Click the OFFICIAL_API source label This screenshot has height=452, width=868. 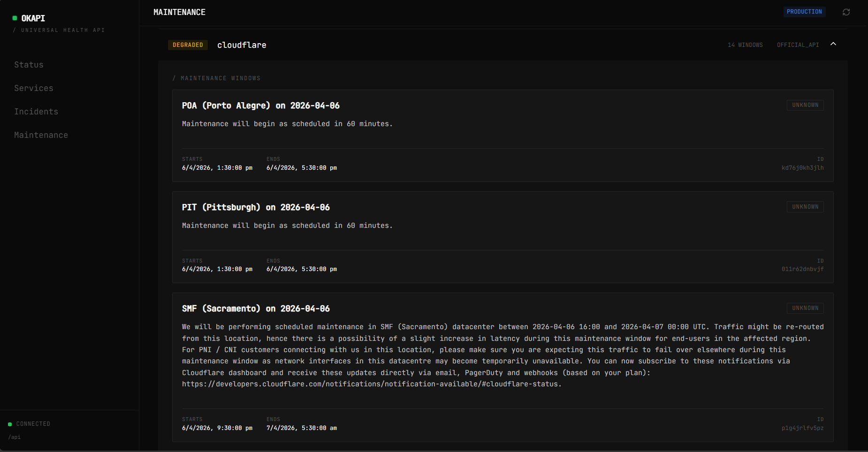pos(798,45)
